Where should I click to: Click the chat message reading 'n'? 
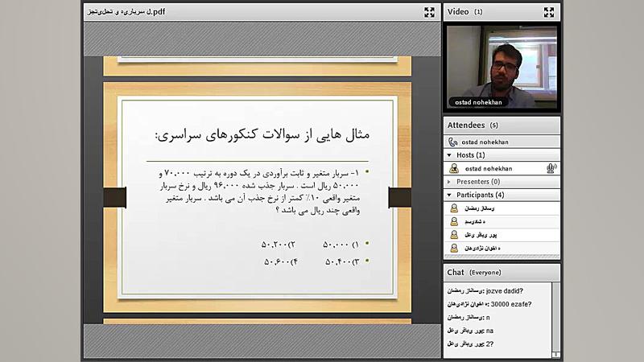point(469,317)
